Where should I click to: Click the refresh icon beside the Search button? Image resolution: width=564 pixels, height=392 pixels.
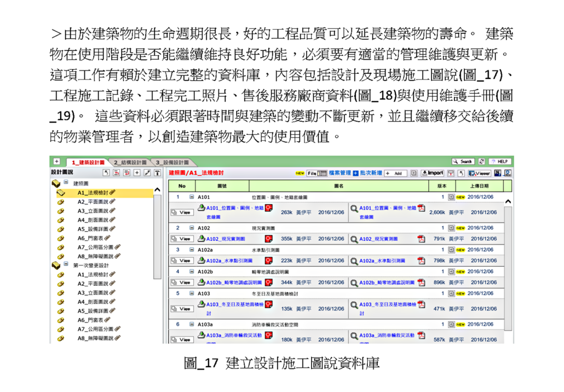[x=482, y=162]
